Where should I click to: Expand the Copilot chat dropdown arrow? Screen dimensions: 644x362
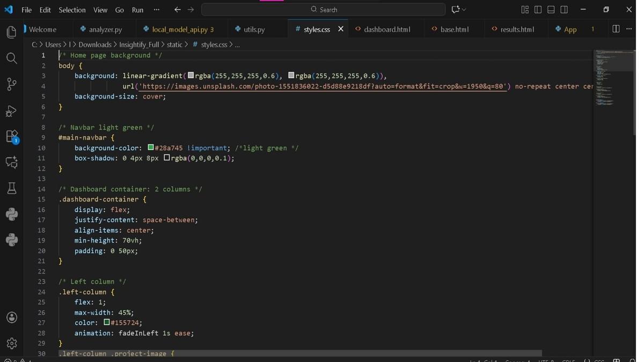pyautogui.click(x=464, y=10)
